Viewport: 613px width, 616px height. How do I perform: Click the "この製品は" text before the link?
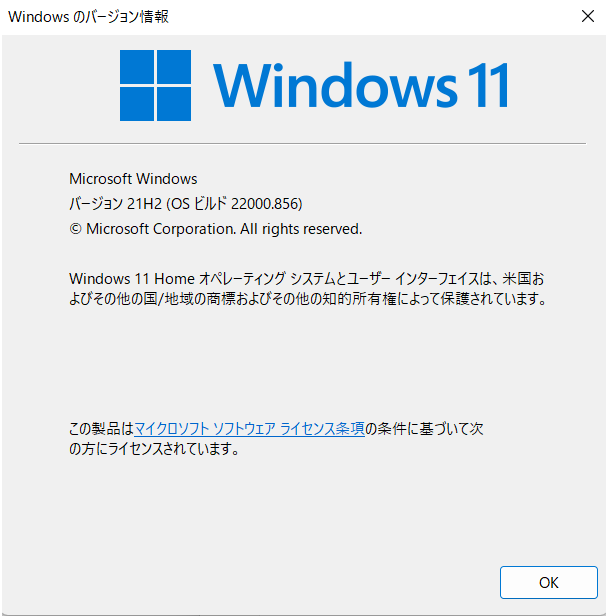click(x=102, y=429)
